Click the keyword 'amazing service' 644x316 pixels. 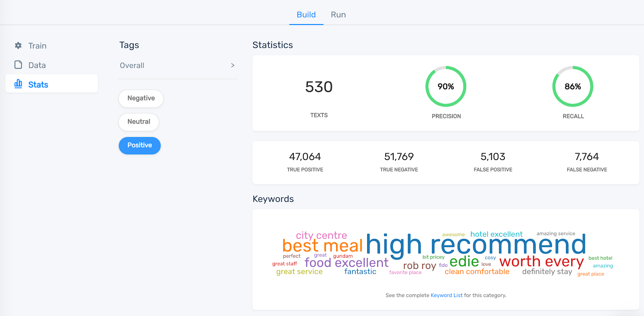pos(556,234)
